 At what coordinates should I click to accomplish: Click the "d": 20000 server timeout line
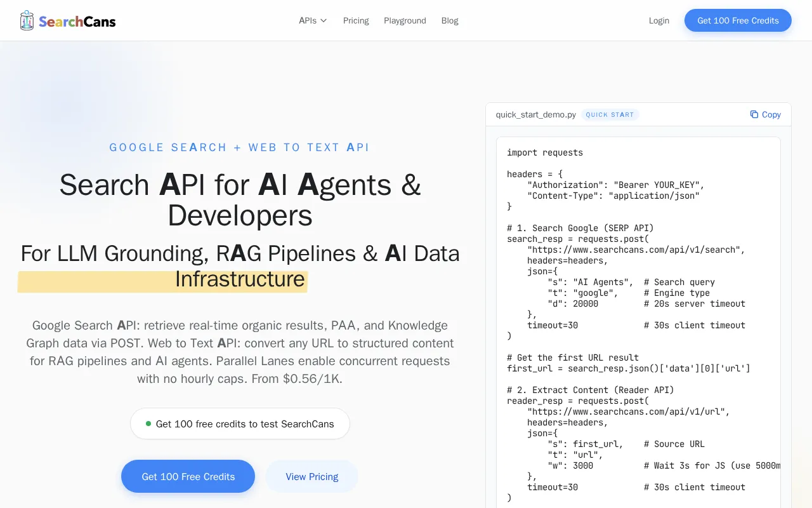[x=646, y=304]
